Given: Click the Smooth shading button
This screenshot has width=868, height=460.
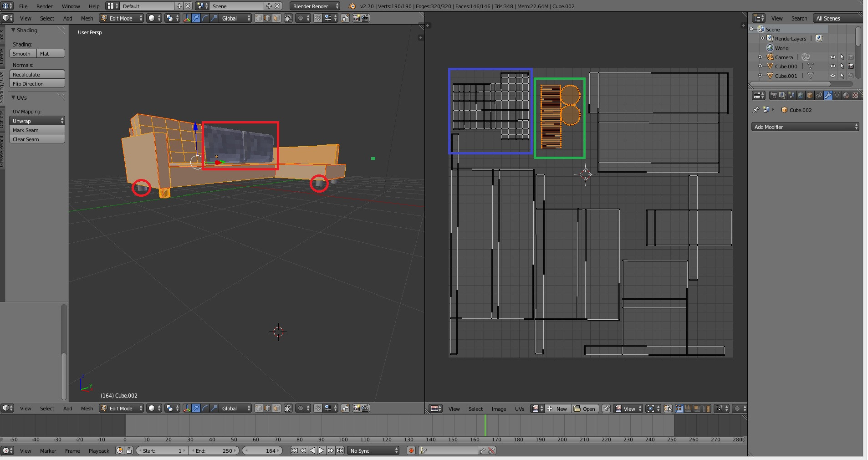Looking at the screenshot, I should coord(23,53).
